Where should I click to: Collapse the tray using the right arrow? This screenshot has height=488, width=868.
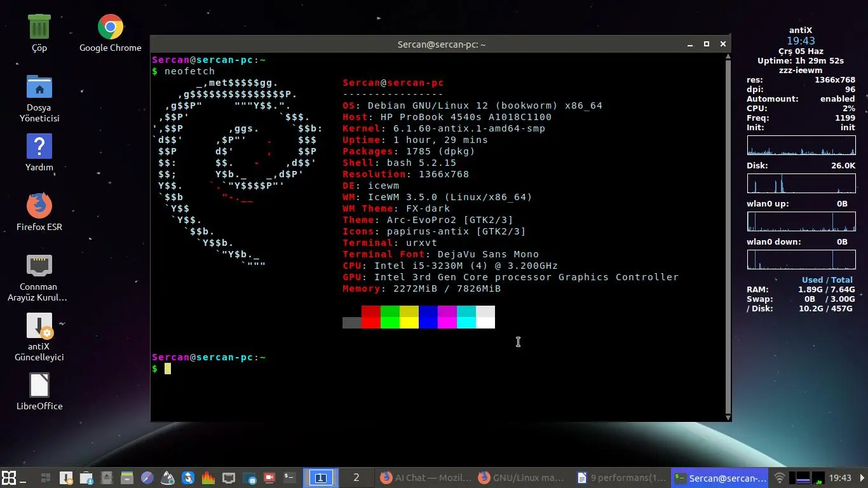tap(862, 478)
